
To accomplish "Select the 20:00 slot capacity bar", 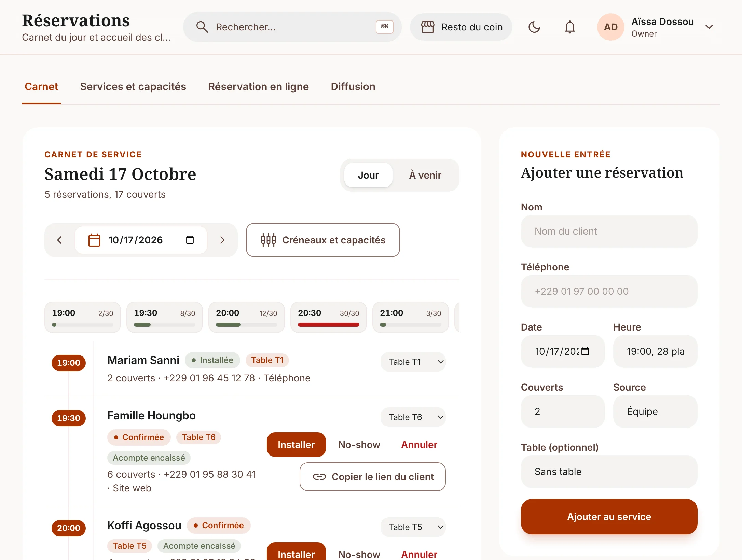I will point(246,325).
